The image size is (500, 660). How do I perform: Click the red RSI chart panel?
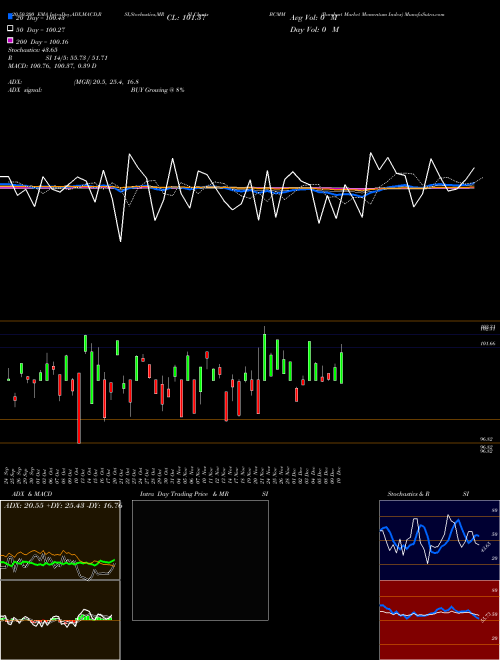pyautogui.click(x=439, y=620)
